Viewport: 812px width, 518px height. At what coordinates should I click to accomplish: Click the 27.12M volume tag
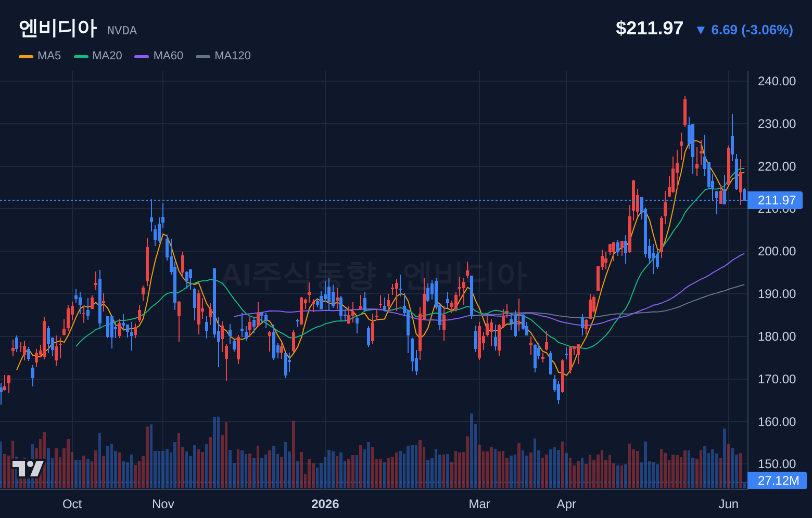(x=777, y=481)
